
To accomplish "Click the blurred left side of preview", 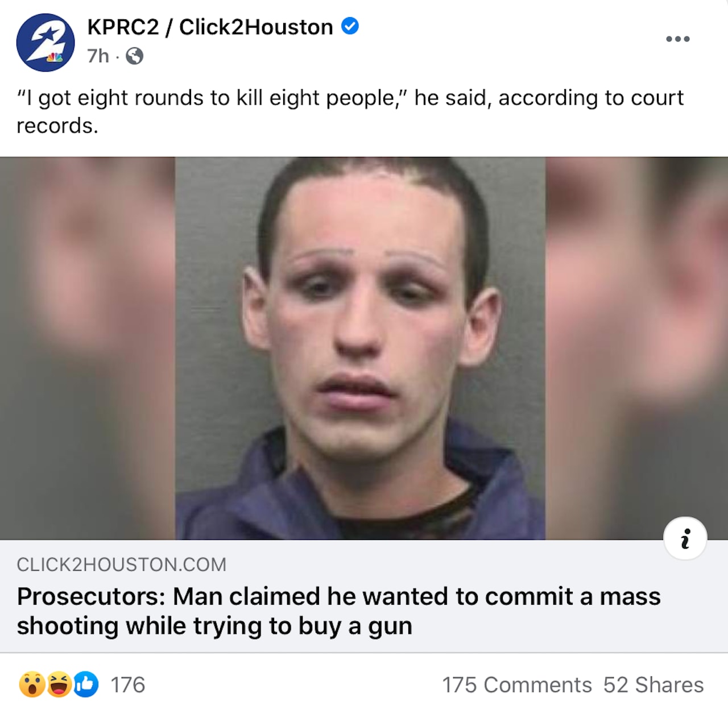I will click(88, 348).
